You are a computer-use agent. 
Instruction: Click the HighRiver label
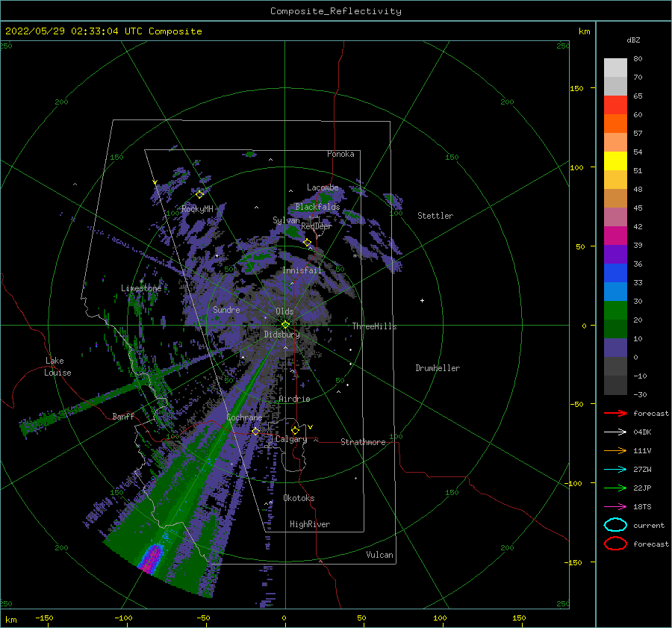coord(310,524)
